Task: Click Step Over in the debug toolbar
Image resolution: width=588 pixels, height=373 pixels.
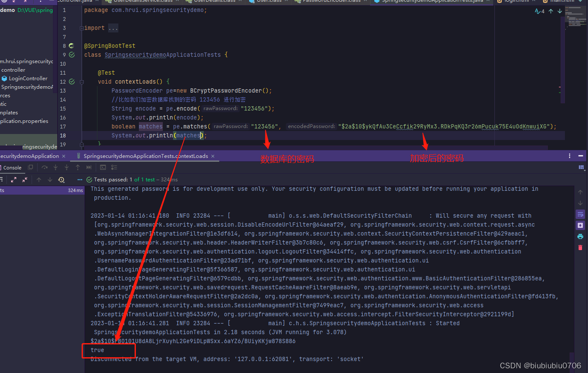Action: 44,168
